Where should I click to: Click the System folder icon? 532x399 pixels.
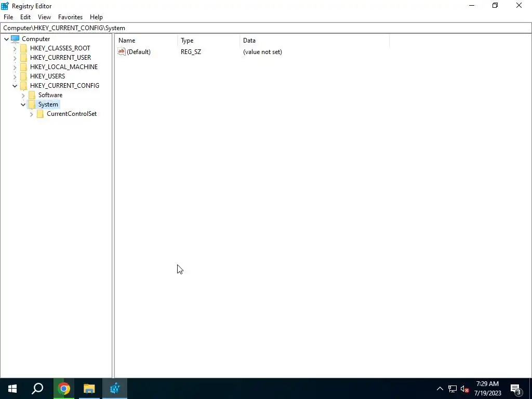[32, 104]
